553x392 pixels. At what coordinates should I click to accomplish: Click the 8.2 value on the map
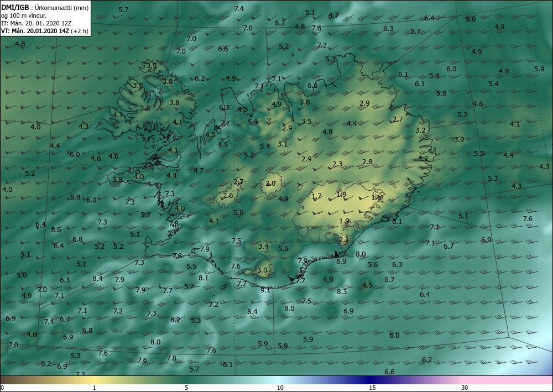pos(175,320)
